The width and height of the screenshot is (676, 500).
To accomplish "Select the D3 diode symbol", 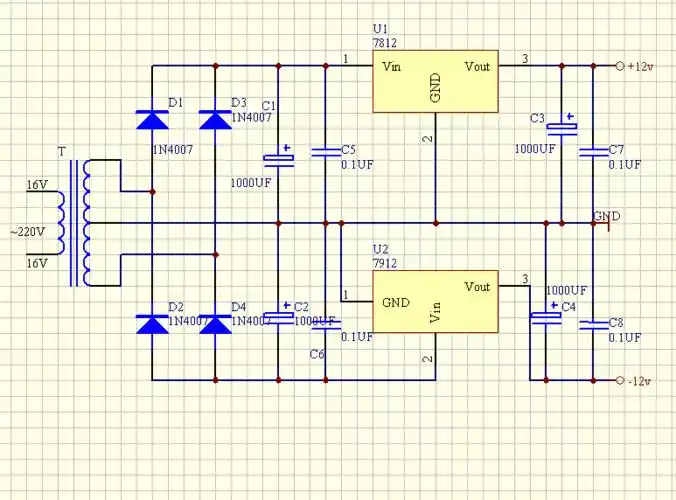I will 215,120.
